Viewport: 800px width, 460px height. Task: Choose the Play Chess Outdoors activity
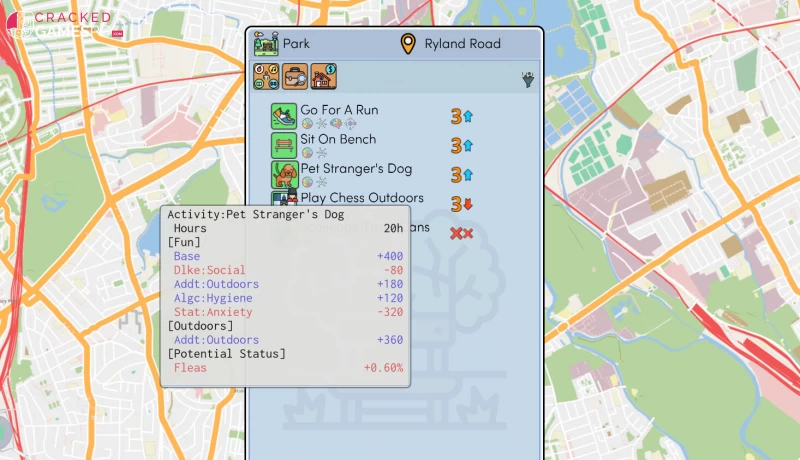[362, 198]
